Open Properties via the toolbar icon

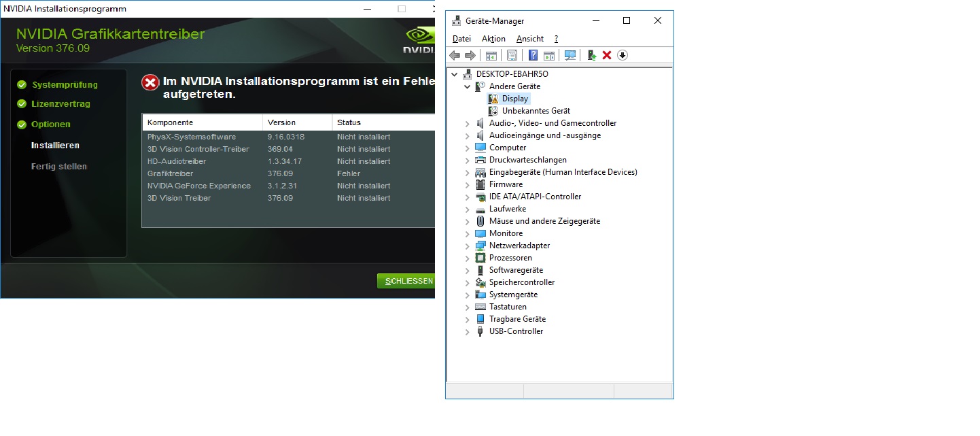click(x=512, y=55)
